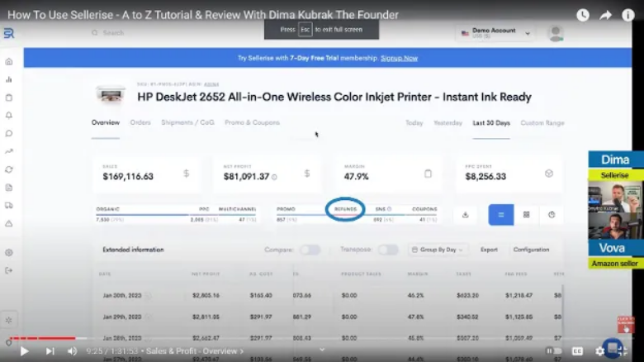The width and height of the screenshot is (644, 362).
Task: Click the Signup Now link
Action: point(400,58)
